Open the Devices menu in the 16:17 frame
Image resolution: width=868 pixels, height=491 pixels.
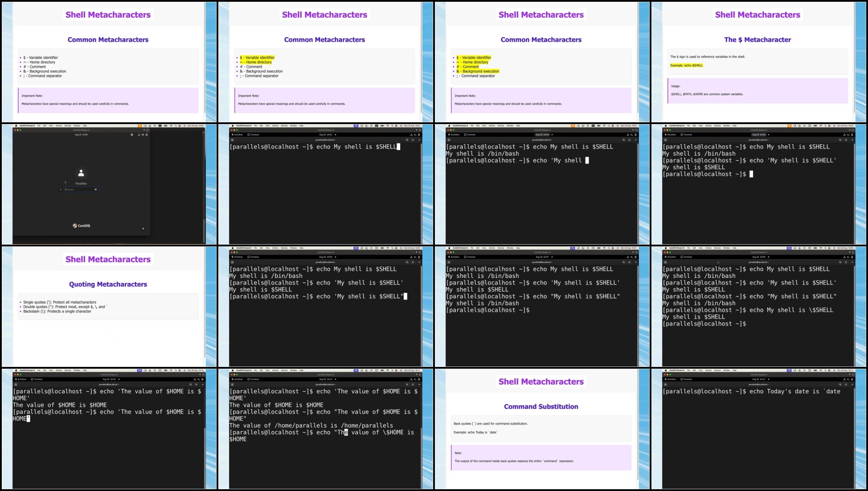coord(717,370)
